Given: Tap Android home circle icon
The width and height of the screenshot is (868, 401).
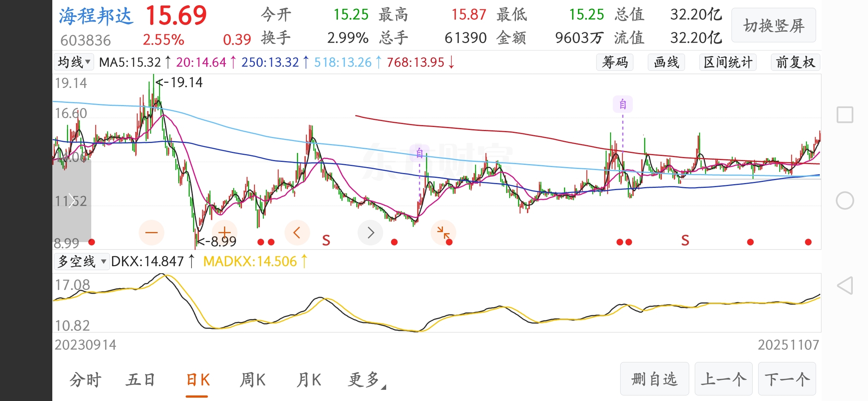Looking at the screenshot, I should tap(845, 201).
